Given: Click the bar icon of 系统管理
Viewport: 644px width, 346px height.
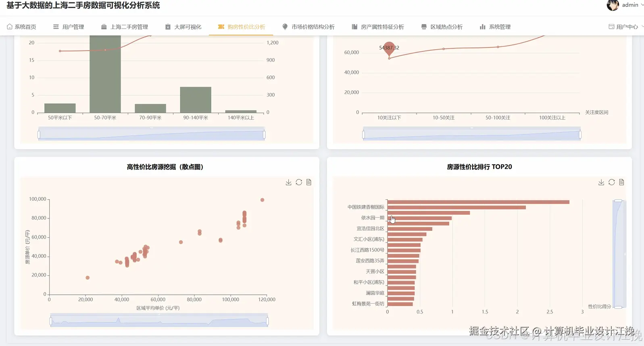Looking at the screenshot, I should coord(482,27).
